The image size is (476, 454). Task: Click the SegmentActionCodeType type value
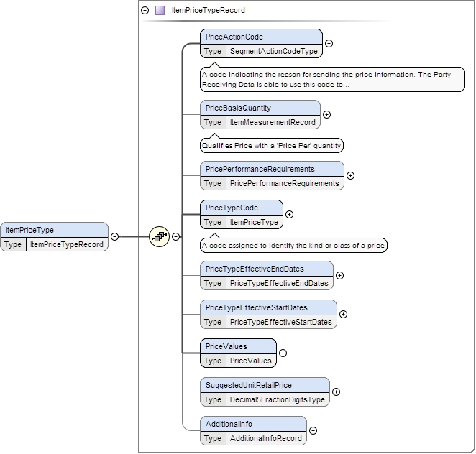(273, 52)
